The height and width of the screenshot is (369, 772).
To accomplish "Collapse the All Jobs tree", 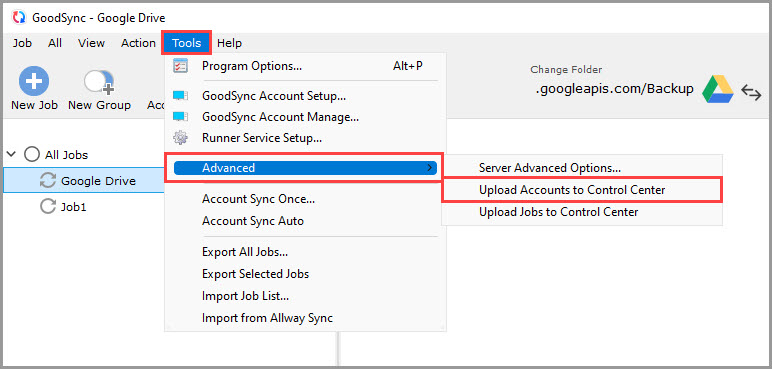I will pos(11,154).
